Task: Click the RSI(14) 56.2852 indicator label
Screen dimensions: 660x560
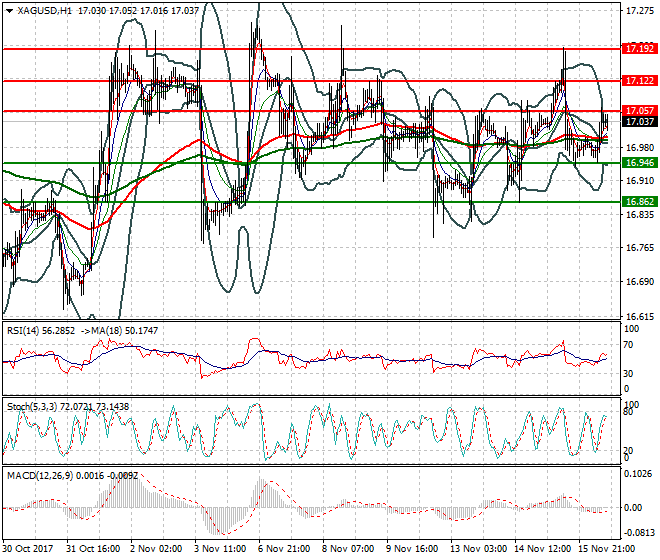Action: coord(41,331)
